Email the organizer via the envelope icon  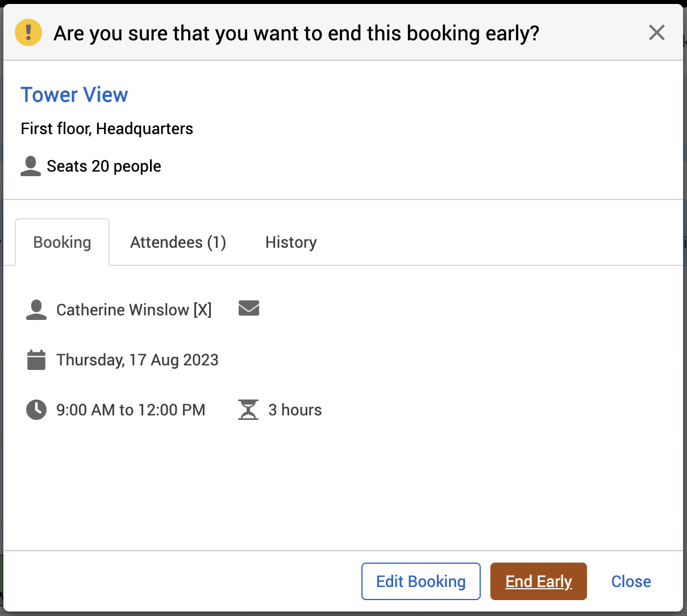pos(249,309)
